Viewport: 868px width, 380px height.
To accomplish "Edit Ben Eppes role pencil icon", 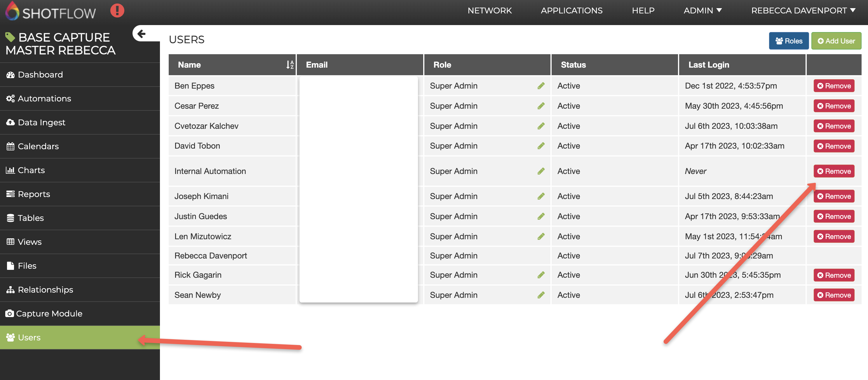I will pos(541,86).
